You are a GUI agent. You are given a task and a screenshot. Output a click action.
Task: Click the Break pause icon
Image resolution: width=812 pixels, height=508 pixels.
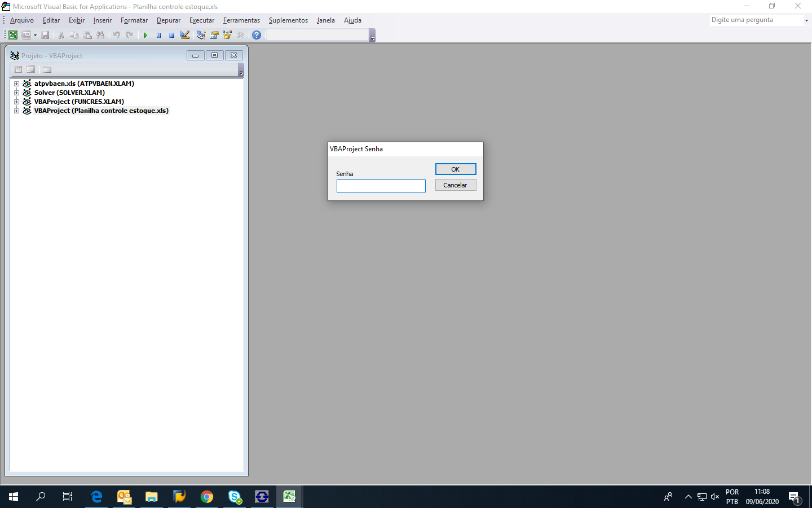(x=158, y=35)
